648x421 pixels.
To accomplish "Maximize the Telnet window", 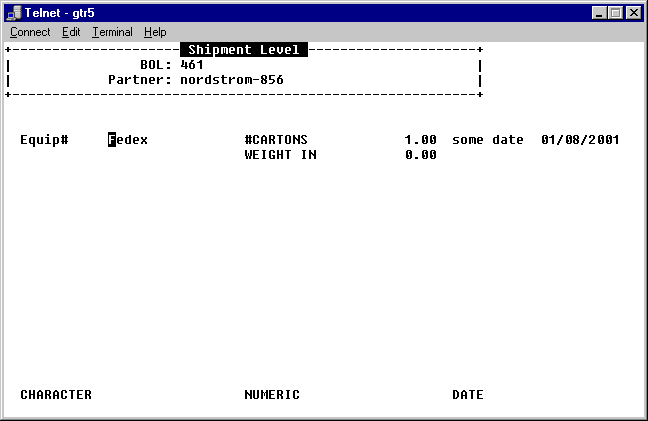I will click(x=616, y=12).
